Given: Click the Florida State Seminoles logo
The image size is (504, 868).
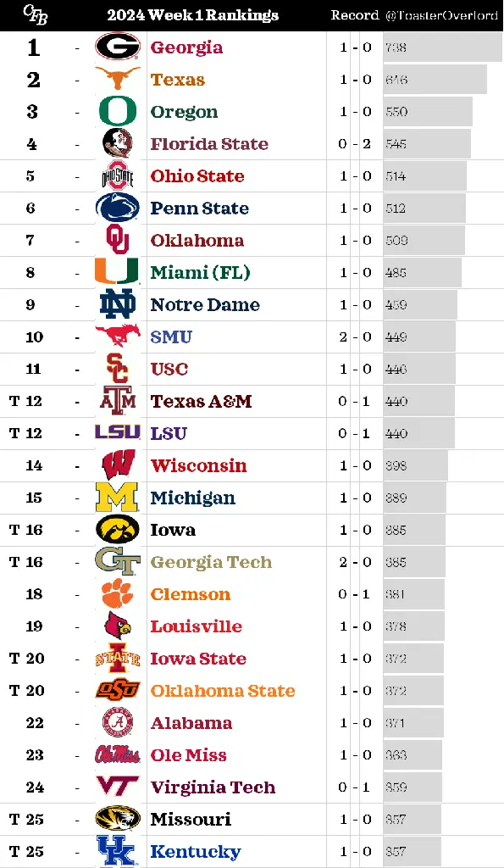Looking at the screenshot, I should [118, 143].
